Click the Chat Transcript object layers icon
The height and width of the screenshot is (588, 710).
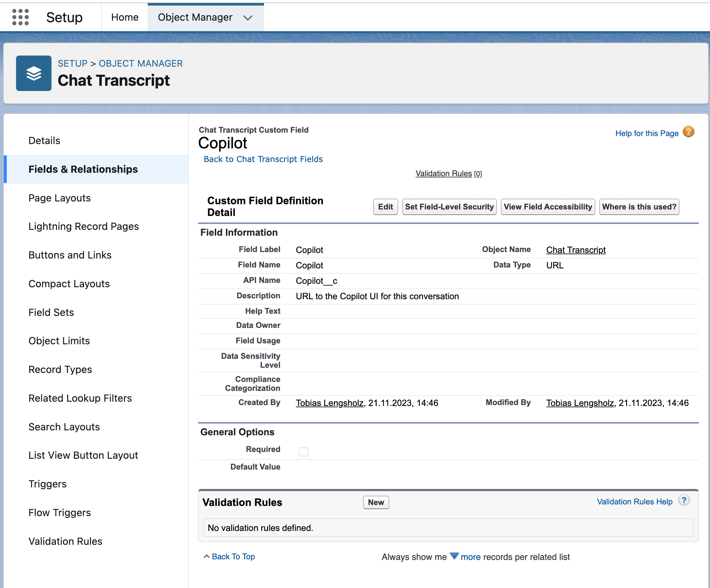click(34, 73)
